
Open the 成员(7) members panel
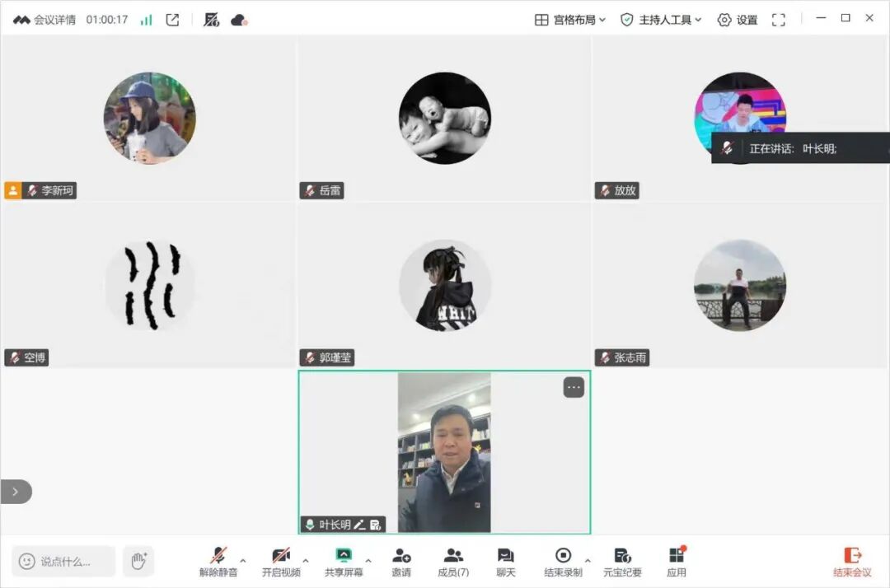[453, 562]
